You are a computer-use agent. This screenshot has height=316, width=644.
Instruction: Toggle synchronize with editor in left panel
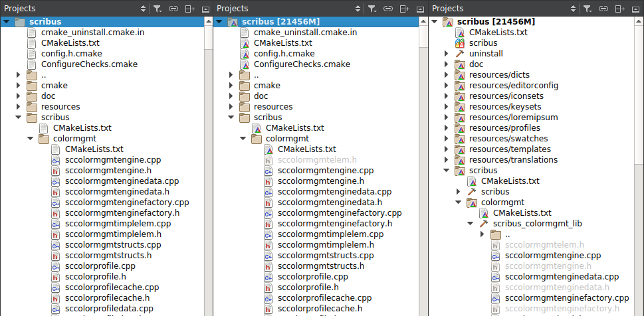click(x=173, y=9)
